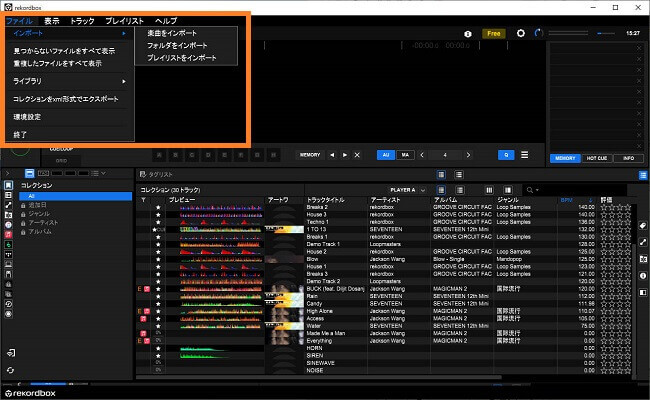Sort by the BPM column header

pyautogui.click(x=577, y=200)
